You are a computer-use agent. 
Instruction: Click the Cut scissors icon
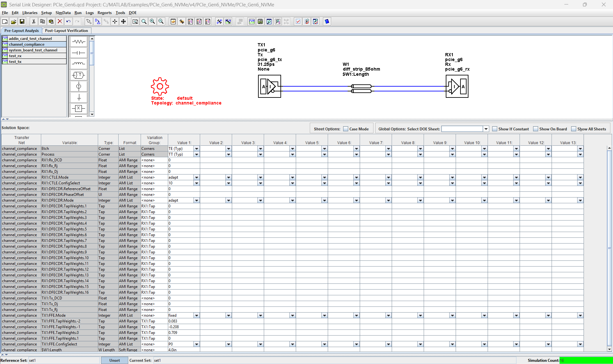click(x=34, y=21)
